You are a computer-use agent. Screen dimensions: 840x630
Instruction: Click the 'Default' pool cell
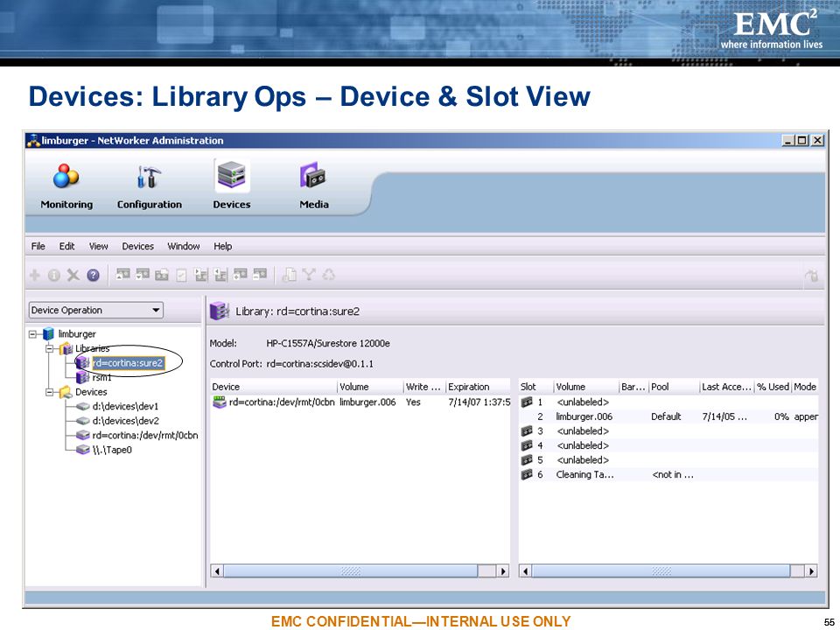(x=666, y=416)
